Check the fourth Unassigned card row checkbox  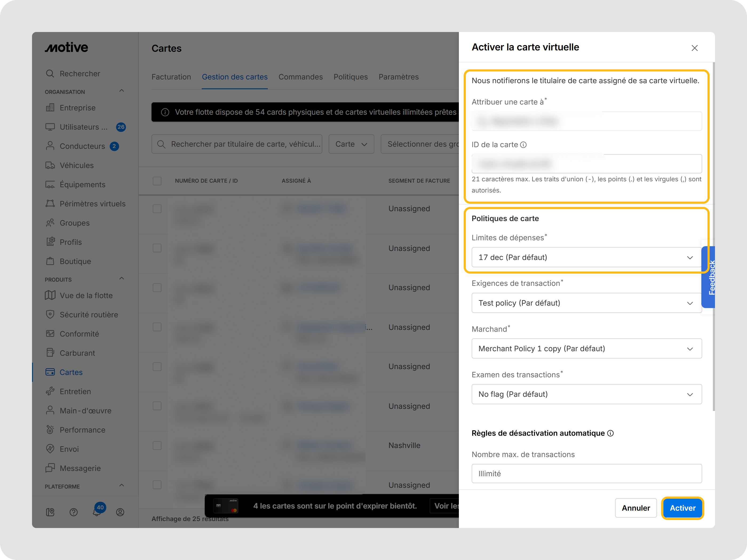click(x=157, y=327)
